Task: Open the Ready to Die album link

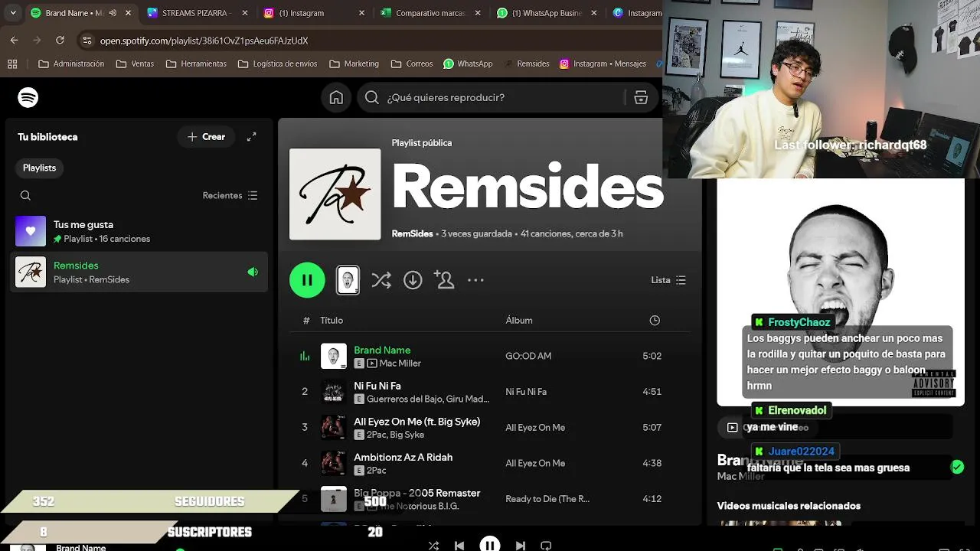Action: (547, 499)
